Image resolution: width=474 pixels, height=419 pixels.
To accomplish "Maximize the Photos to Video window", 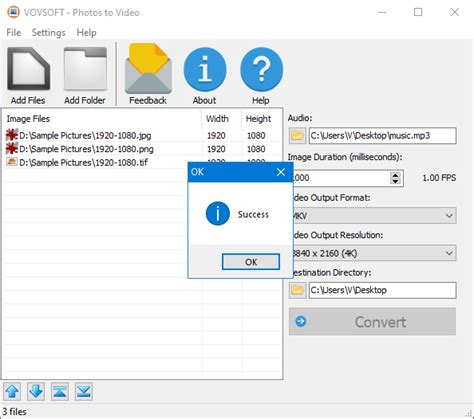I will coord(418,12).
